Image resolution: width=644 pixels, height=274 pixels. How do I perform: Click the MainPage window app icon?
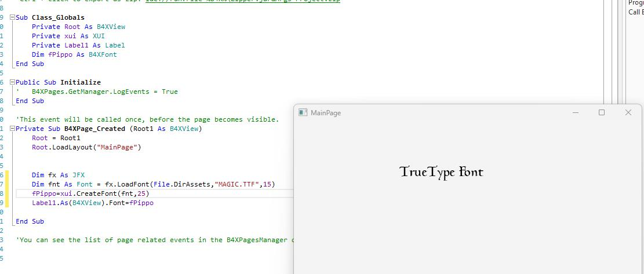click(303, 112)
